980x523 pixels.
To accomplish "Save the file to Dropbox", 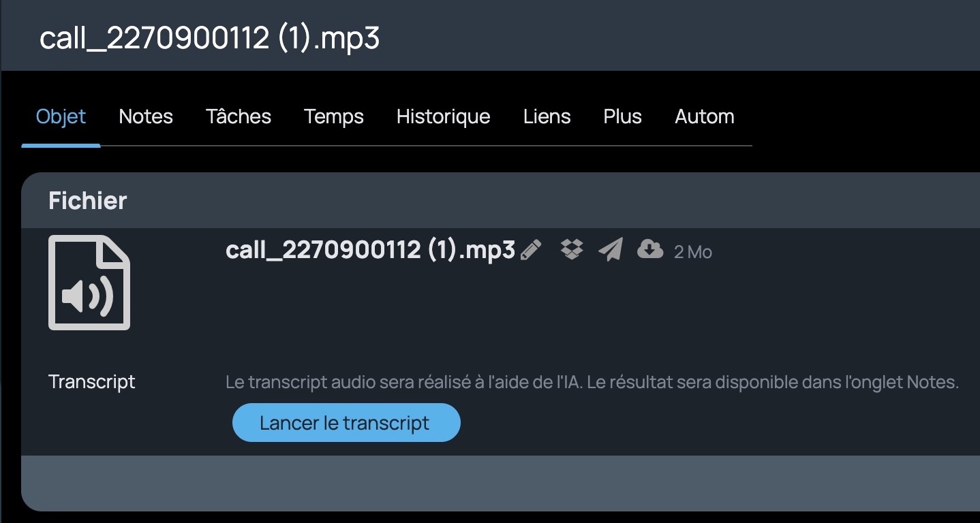I will point(571,249).
